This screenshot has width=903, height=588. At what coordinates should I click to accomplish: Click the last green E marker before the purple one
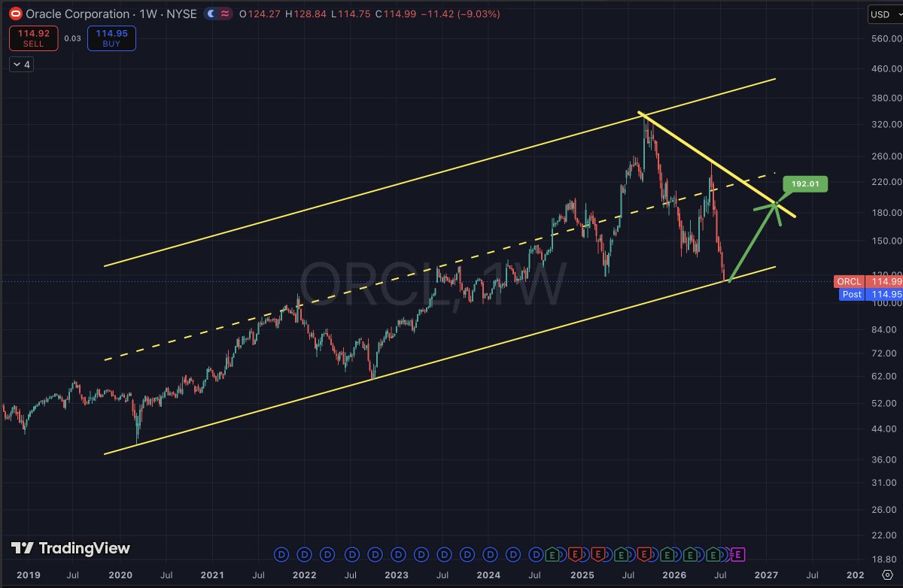tap(713, 555)
